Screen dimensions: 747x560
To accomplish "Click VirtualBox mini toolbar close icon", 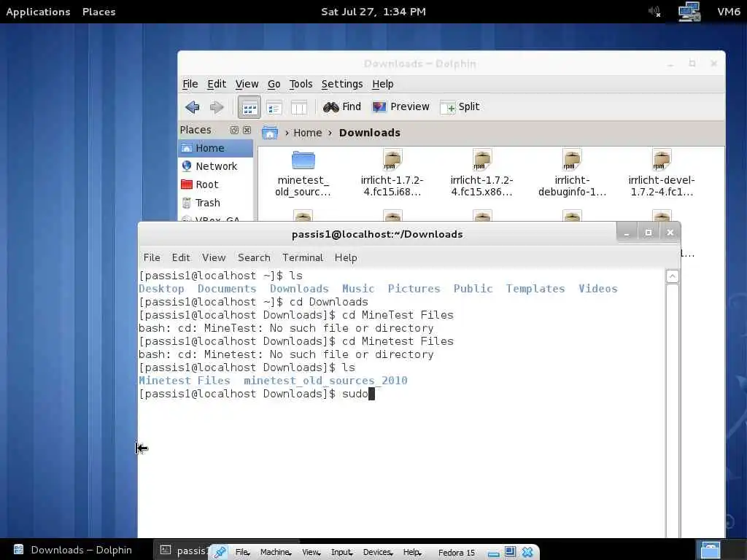I will tap(527, 552).
